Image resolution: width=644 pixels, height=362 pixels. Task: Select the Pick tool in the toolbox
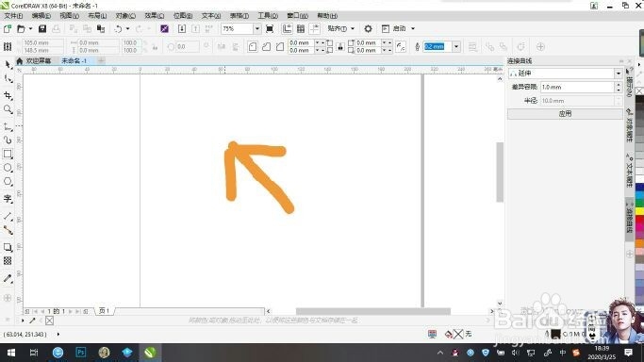pos(8,65)
